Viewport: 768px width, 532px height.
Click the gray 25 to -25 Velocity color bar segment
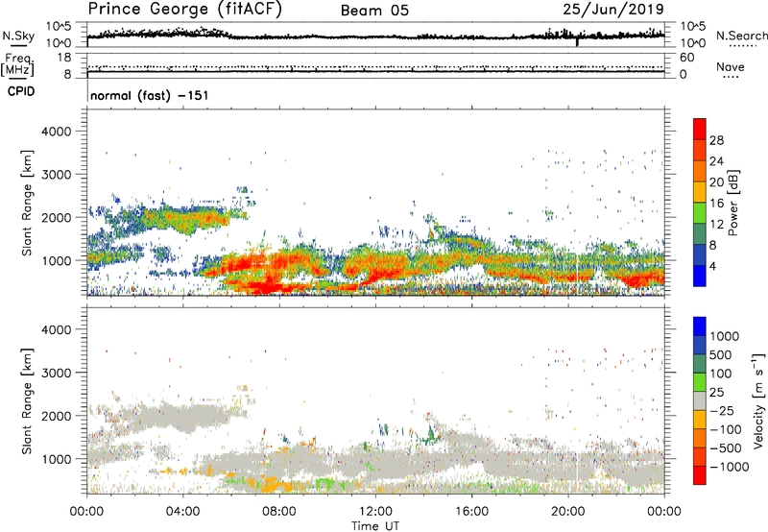(x=700, y=400)
